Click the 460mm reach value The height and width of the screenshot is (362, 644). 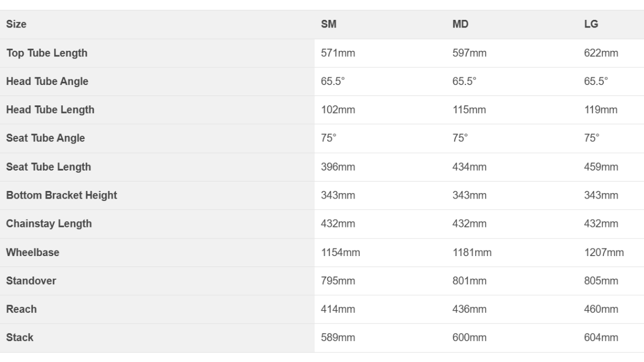(601, 309)
